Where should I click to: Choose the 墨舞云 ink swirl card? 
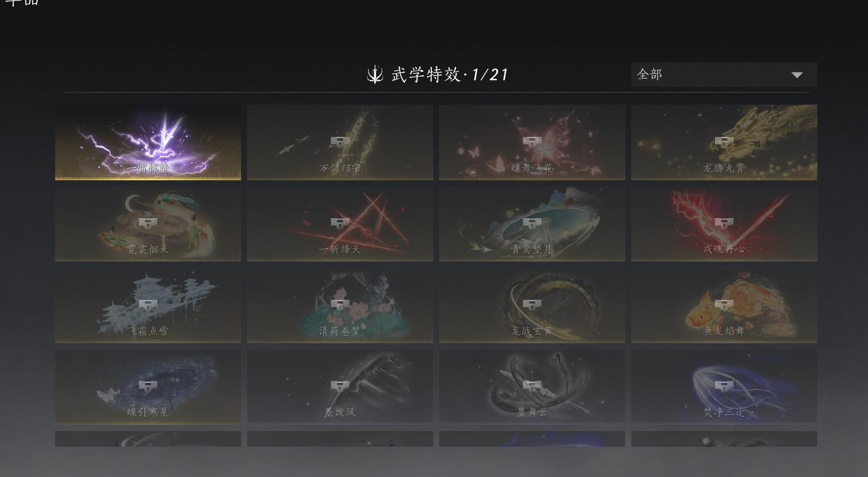[532, 387]
